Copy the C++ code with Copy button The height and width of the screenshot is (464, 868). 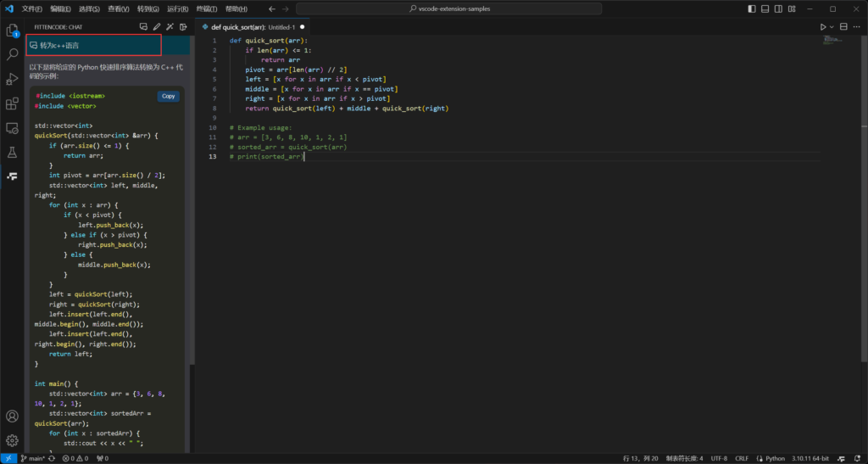[x=169, y=96]
